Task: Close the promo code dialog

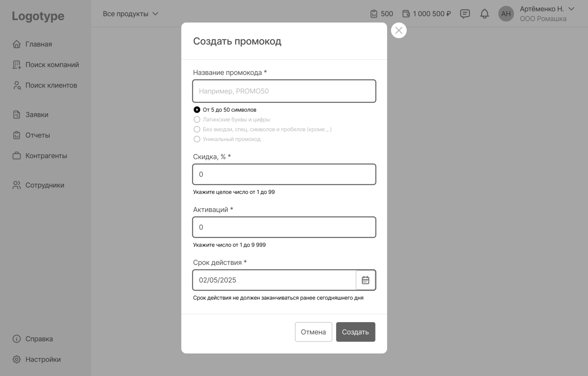Action: tap(399, 30)
